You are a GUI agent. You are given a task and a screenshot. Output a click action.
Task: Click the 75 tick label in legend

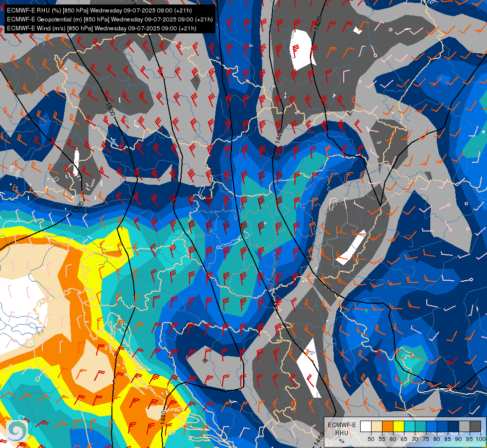click(426, 439)
